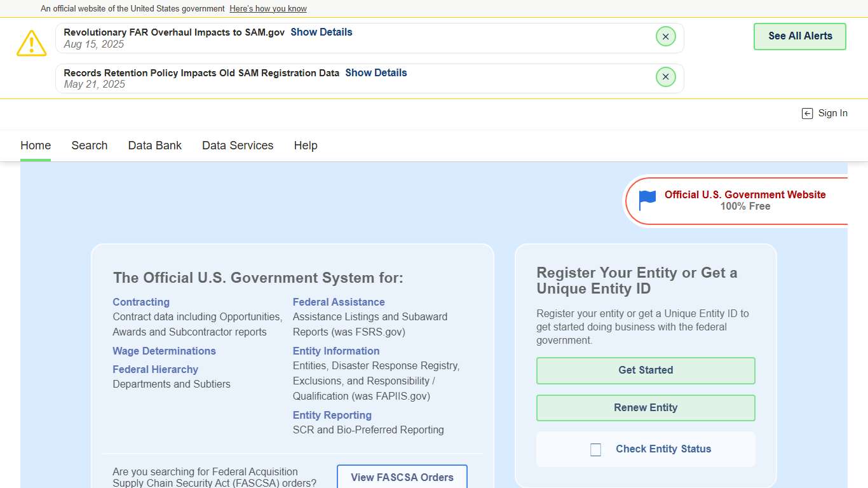
Task: Expand "Here's how you know" banner
Action: click(x=268, y=9)
